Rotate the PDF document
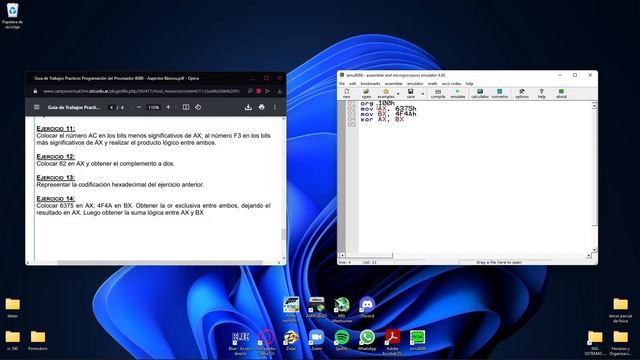 (198, 107)
